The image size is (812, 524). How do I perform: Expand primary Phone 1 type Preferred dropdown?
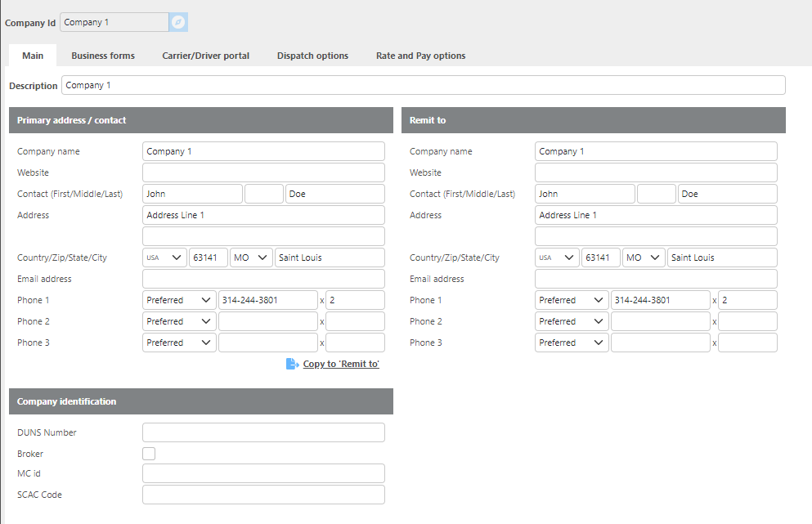click(179, 300)
